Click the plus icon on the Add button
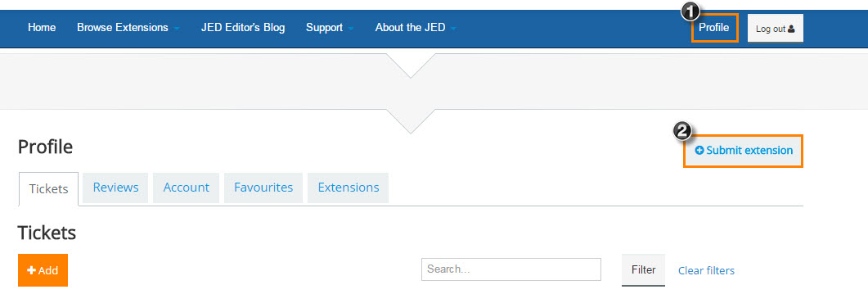The image size is (868, 303). pyautogui.click(x=32, y=270)
